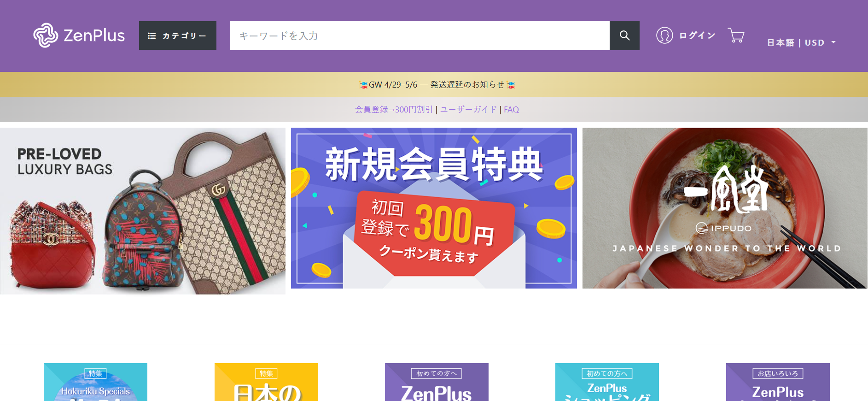Image resolution: width=868 pixels, height=401 pixels.
Task: Open the Ippudo ramen banner
Action: [725, 208]
